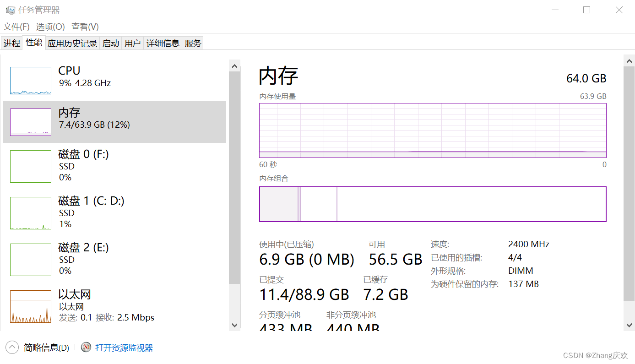Click the Task Manager title bar icon

pos(10,10)
